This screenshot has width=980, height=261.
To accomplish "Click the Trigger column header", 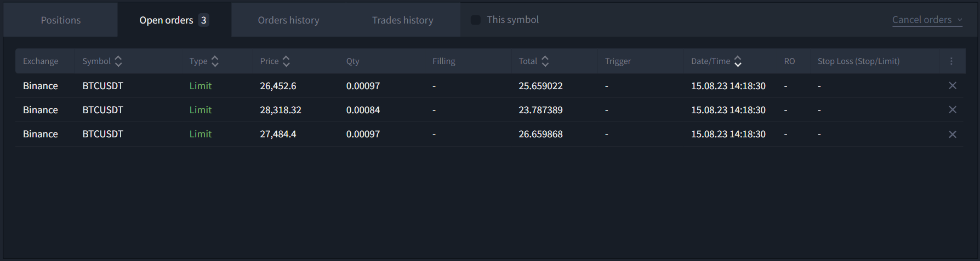I will pos(618,61).
